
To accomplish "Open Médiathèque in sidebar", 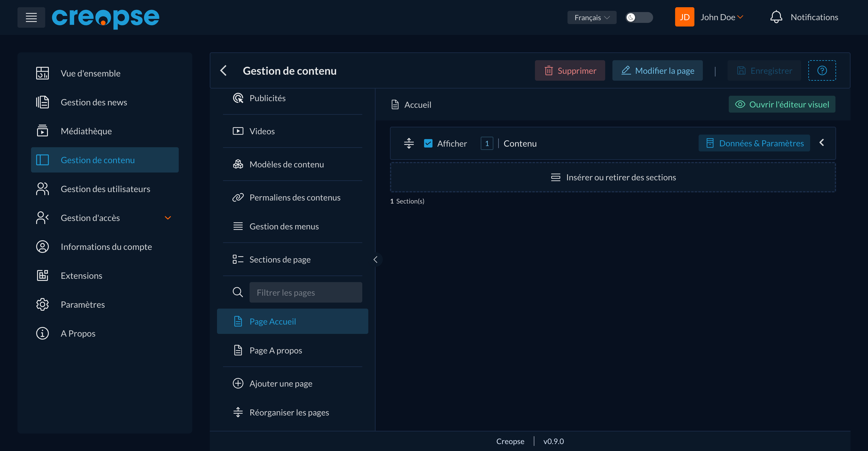I will pos(105,131).
